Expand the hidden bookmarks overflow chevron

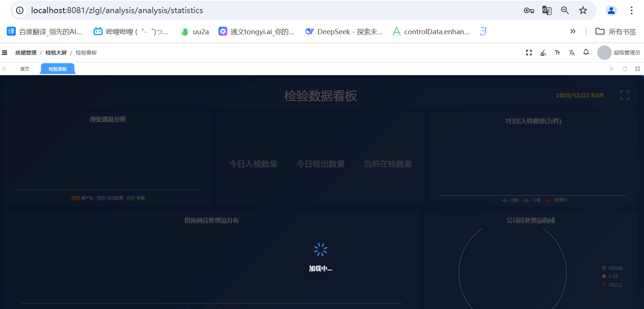tap(573, 32)
